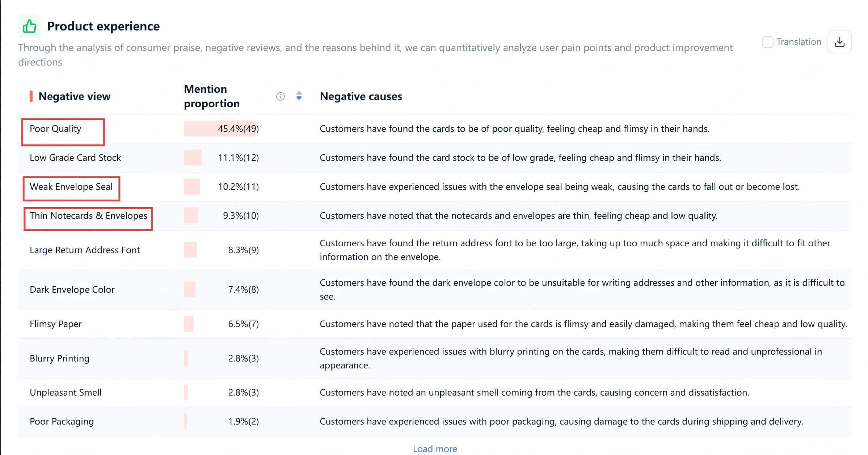Click the Flimsy Paper negative view
868x455 pixels.
[56, 324]
